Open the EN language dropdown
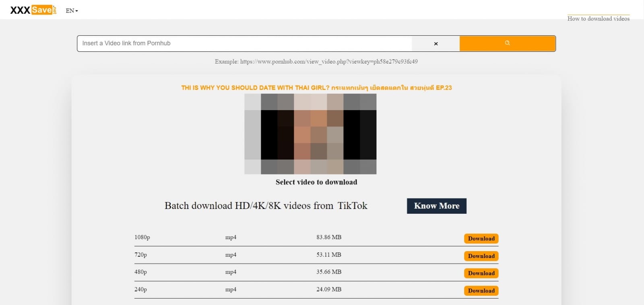Image resolution: width=644 pixels, height=305 pixels. [x=72, y=11]
